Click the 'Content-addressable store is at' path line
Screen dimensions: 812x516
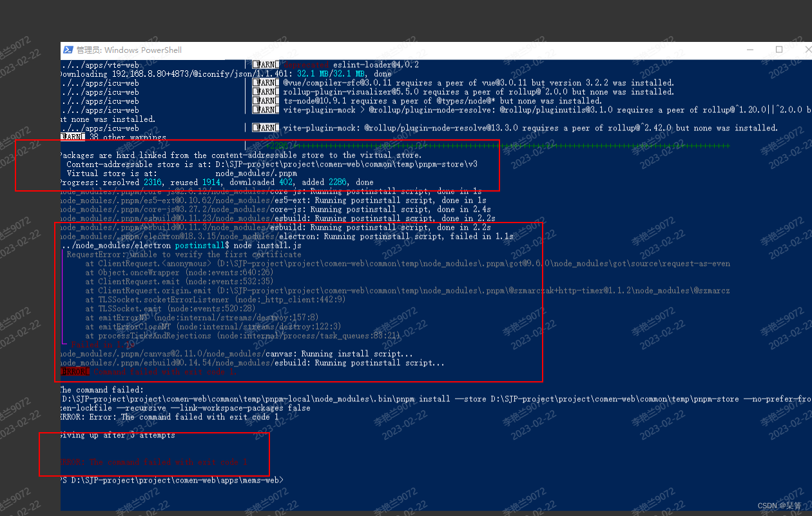272,164
